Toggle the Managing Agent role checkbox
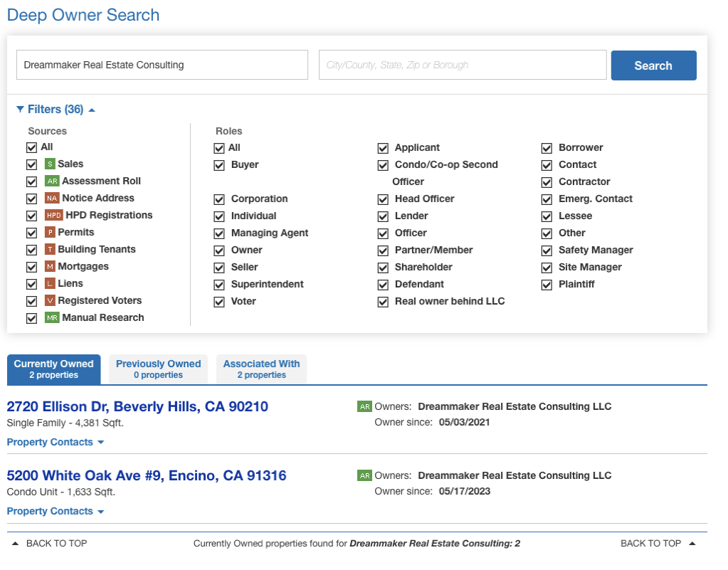728x570 pixels. coord(219,234)
